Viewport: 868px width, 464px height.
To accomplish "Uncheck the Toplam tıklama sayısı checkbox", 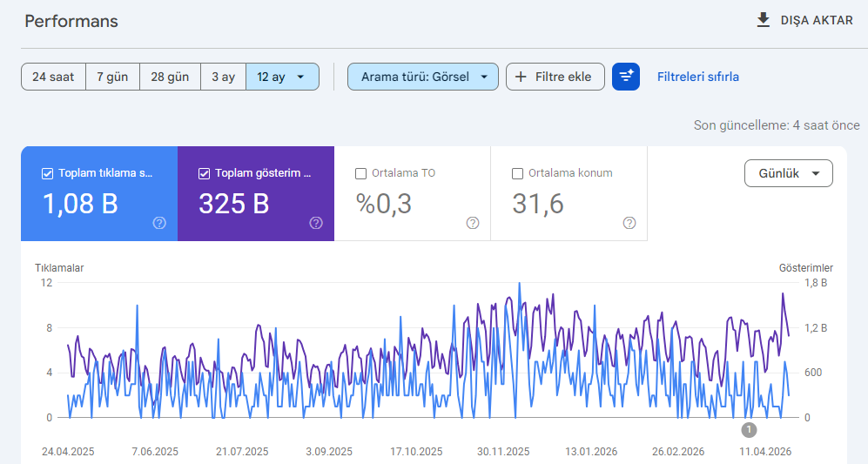I will 48,174.
